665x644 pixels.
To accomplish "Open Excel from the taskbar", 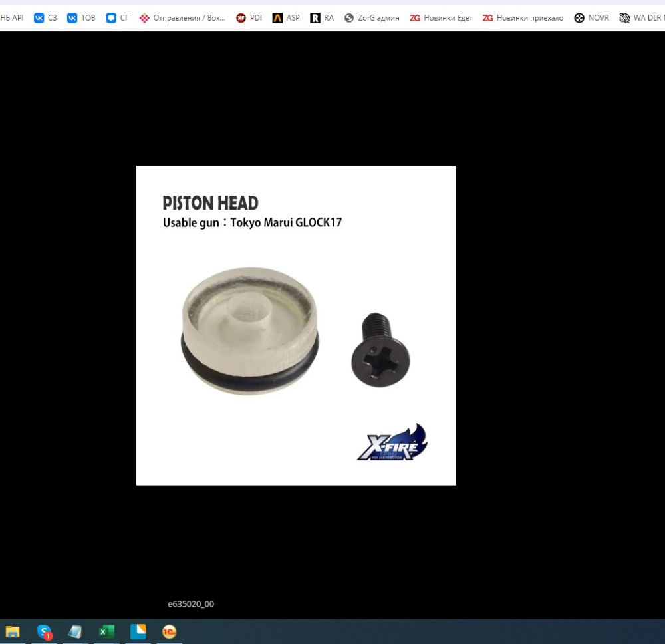I will [x=106, y=632].
